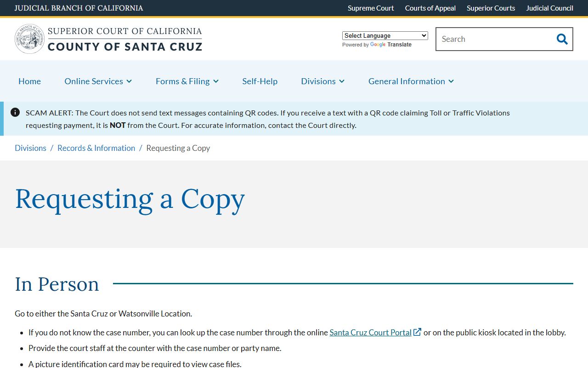Click the Santa Cruz court seal logo

[30, 39]
